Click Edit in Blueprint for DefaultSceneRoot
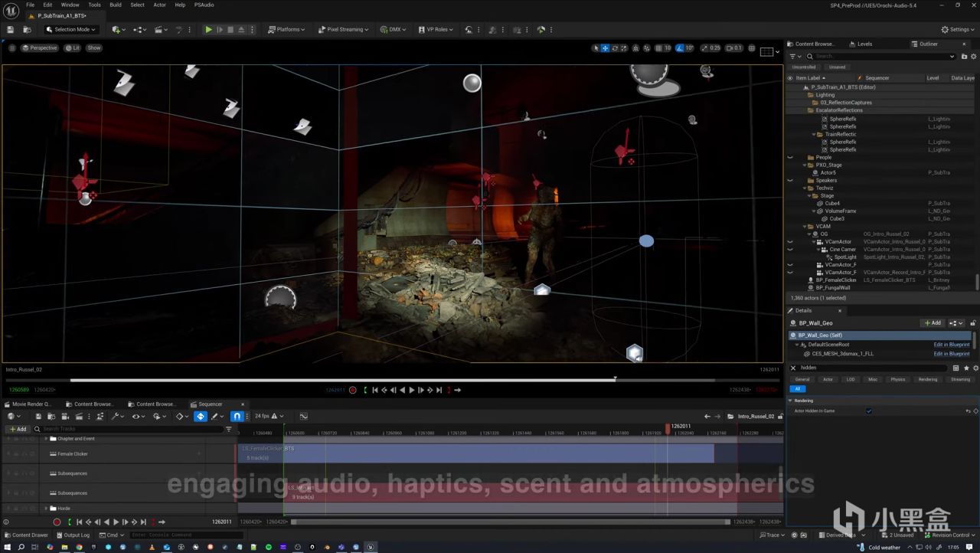 point(952,345)
